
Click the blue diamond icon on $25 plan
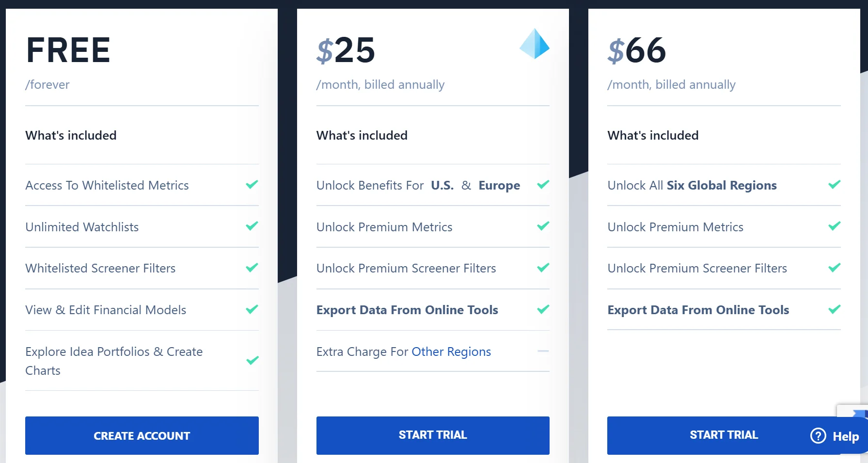534,44
